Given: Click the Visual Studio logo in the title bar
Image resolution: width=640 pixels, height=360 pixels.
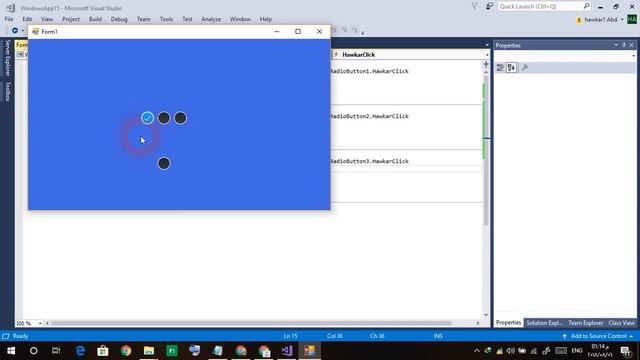Looking at the screenshot, I should click(x=10, y=8).
